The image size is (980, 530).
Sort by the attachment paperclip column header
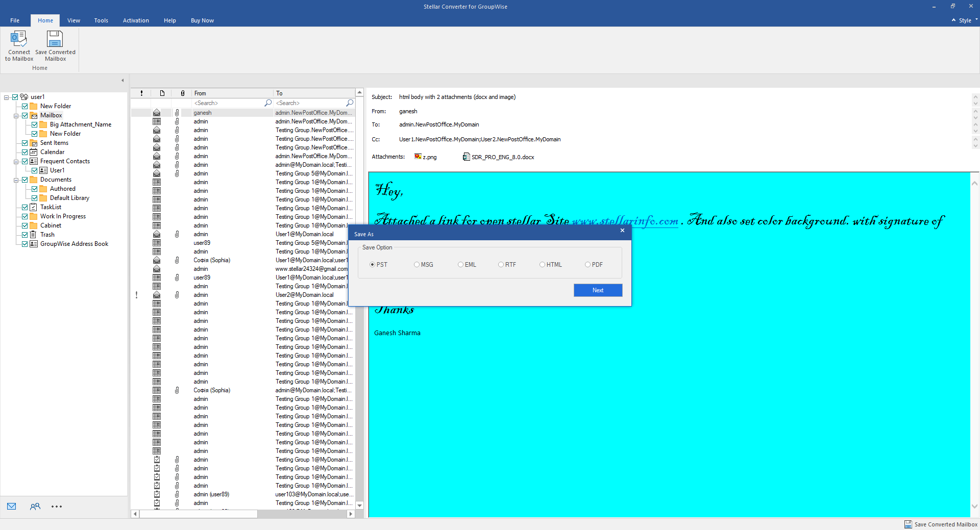(x=182, y=93)
